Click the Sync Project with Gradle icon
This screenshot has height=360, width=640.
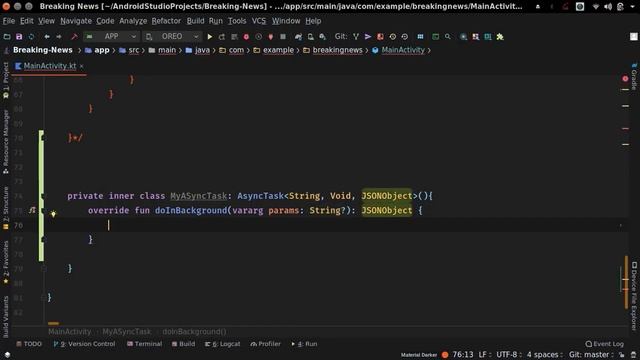click(298, 37)
